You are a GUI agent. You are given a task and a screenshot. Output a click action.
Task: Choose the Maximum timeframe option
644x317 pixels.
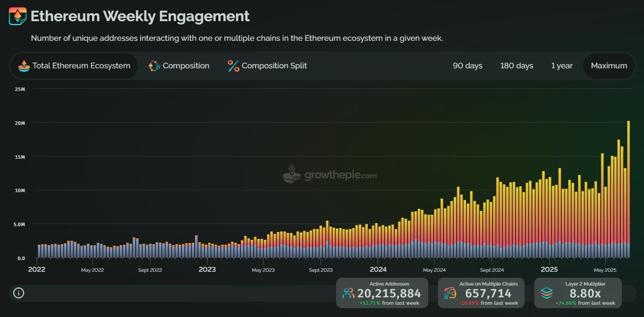click(x=609, y=66)
